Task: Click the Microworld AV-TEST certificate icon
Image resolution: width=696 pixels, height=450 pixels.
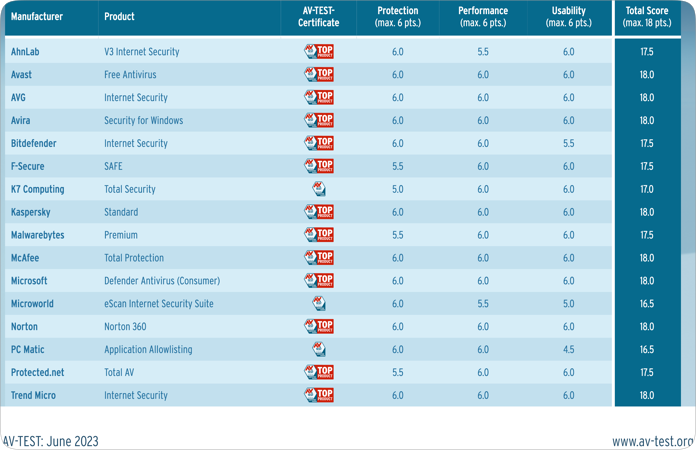Action: pos(319,303)
